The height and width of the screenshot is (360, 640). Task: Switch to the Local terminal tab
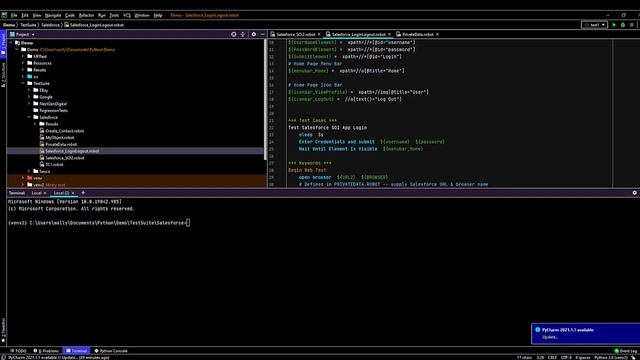tap(36, 193)
